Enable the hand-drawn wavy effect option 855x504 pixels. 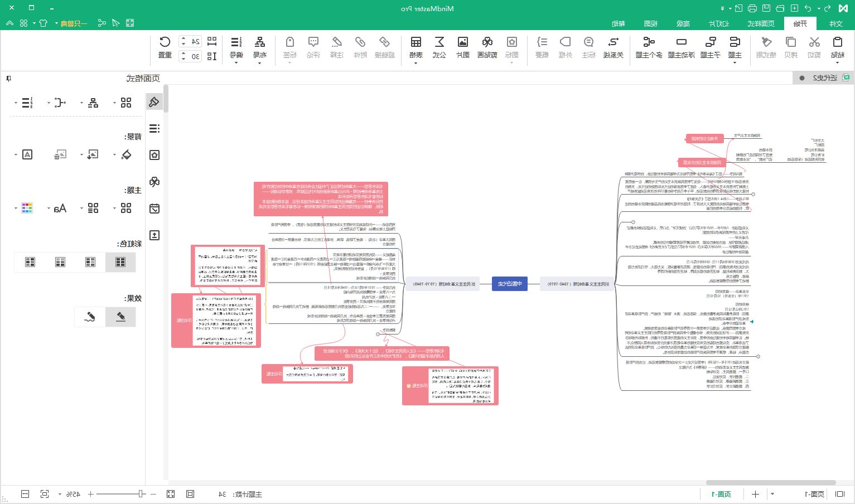pyautogui.click(x=90, y=317)
